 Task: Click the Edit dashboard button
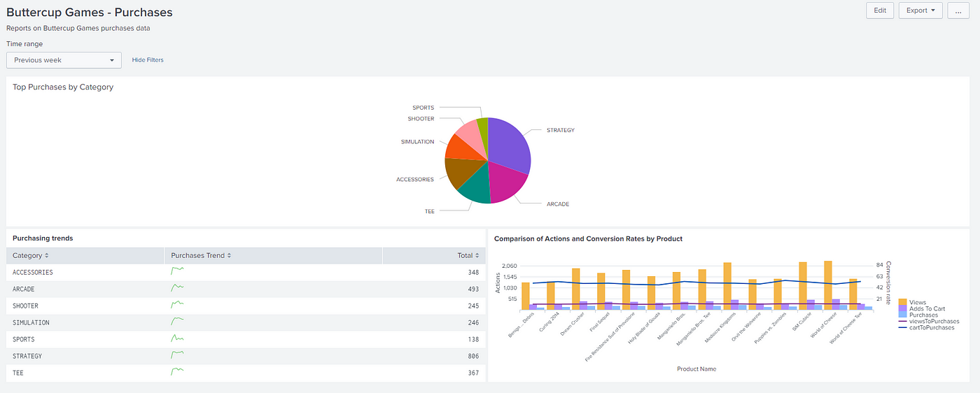880,10
